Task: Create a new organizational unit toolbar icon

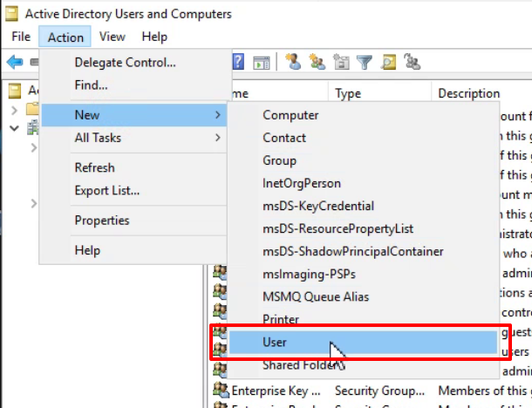Action: [x=341, y=62]
